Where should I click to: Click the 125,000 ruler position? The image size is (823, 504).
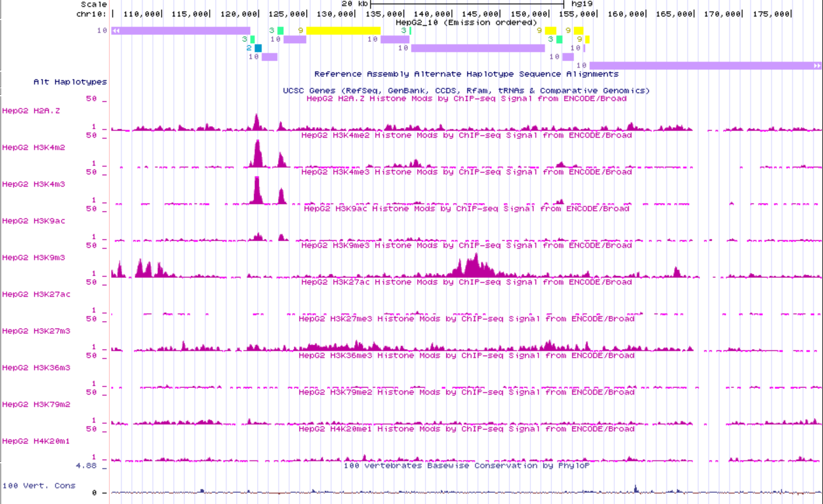(x=287, y=13)
